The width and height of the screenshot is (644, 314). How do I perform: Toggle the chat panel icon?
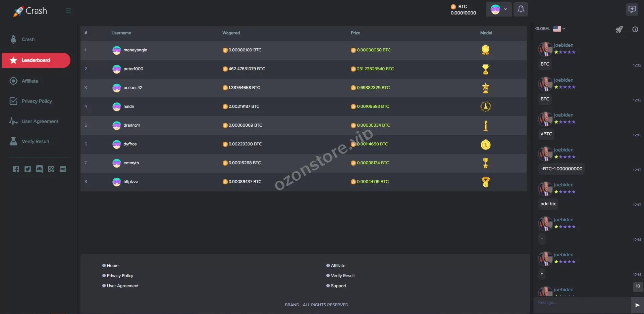point(632,9)
